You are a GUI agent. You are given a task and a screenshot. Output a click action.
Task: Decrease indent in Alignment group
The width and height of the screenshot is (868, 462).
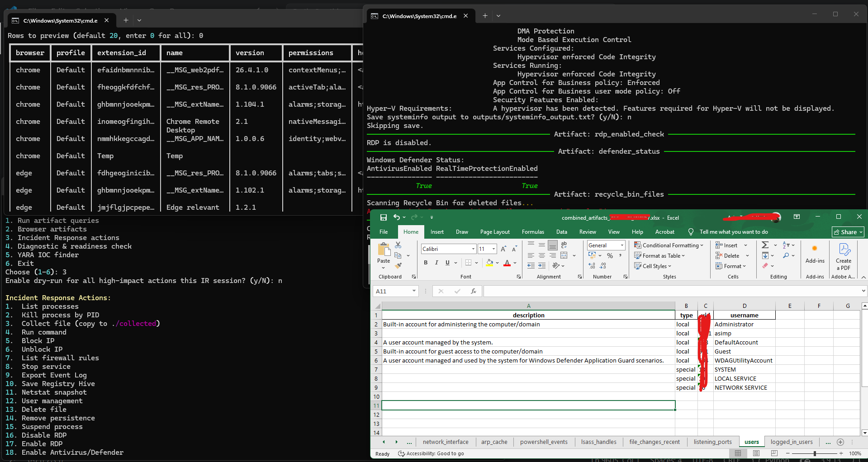[531, 266]
